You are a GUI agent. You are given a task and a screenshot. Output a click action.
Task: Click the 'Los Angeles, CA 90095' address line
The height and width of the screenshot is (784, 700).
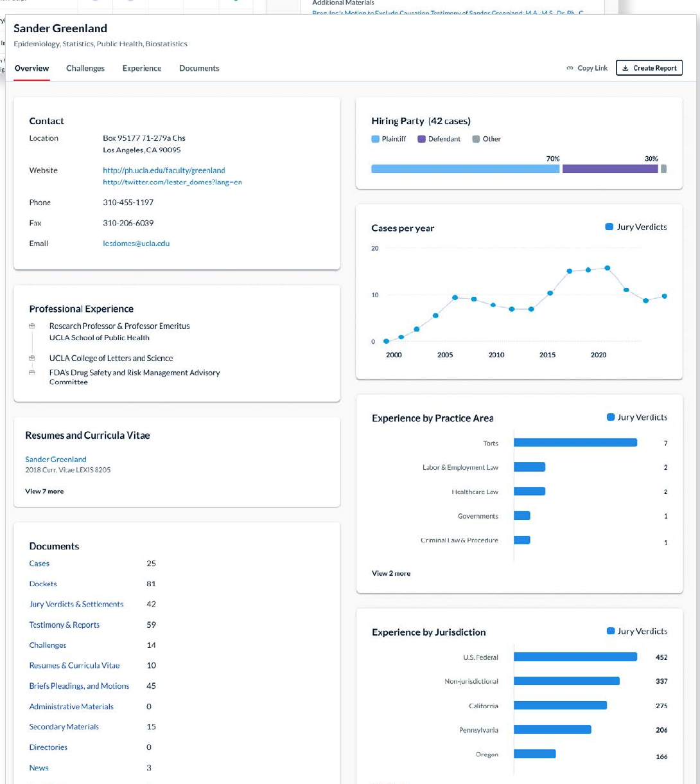tap(142, 150)
